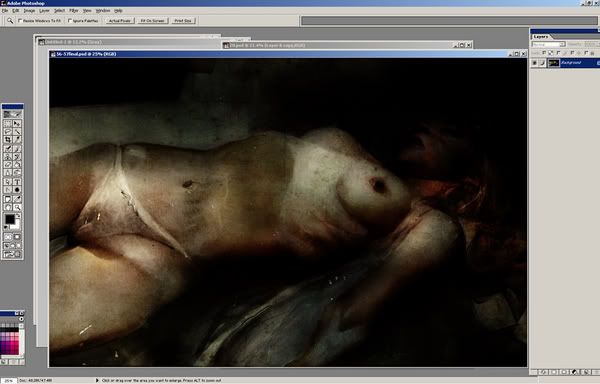Hide the Background layer eye icon

point(535,63)
